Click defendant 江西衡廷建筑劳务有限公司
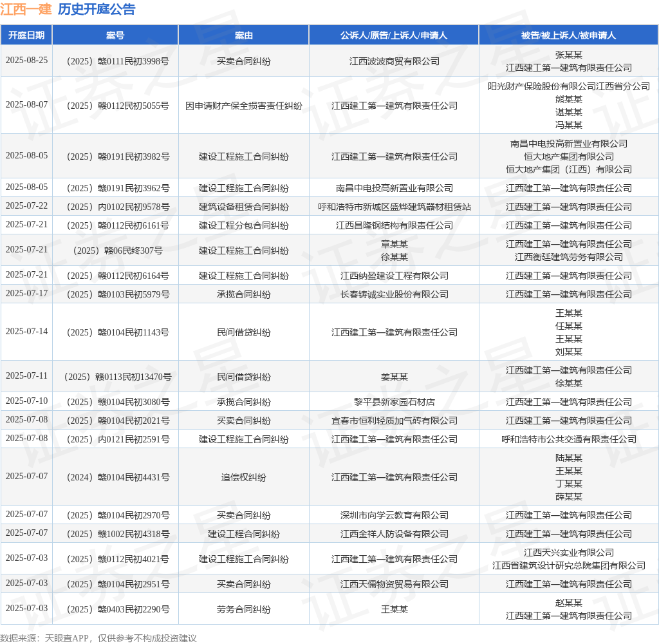The height and width of the screenshot is (644, 659). tap(569, 257)
